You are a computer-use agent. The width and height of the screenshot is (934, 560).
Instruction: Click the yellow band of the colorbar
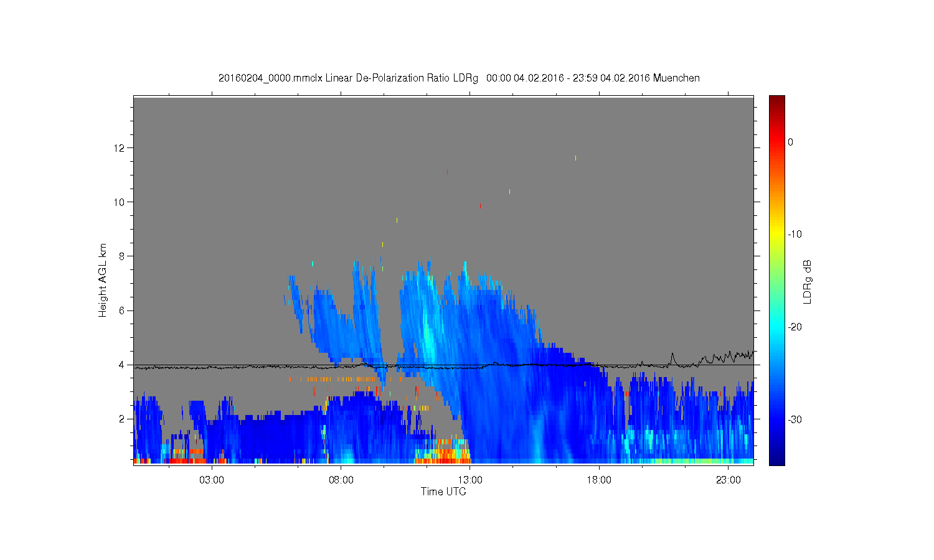pos(776,235)
